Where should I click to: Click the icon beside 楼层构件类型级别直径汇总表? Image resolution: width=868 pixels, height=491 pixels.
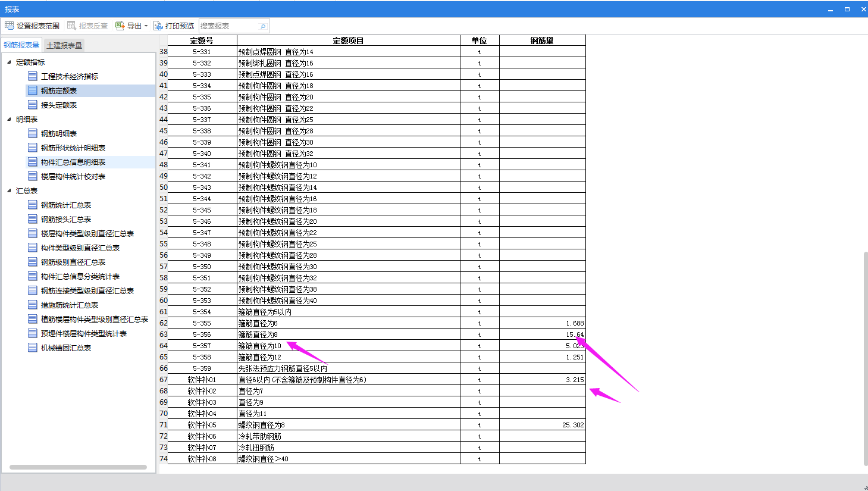pyautogui.click(x=33, y=233)
